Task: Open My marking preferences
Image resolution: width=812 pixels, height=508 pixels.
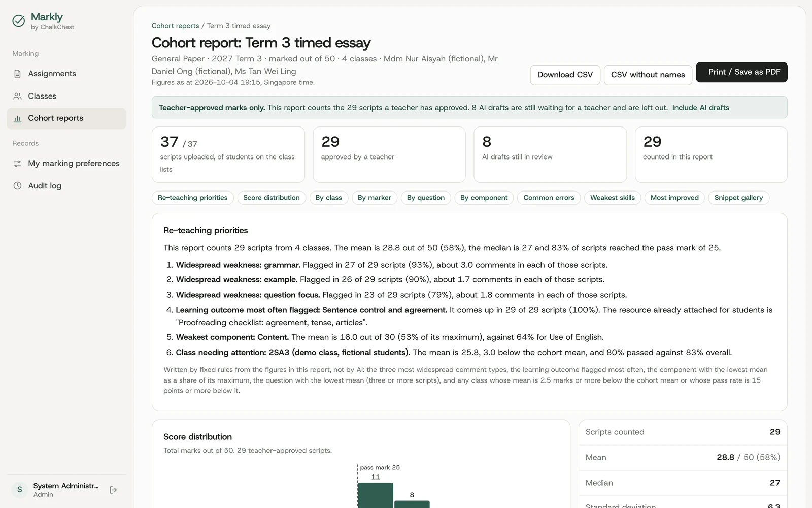Action: pos(66,164)
